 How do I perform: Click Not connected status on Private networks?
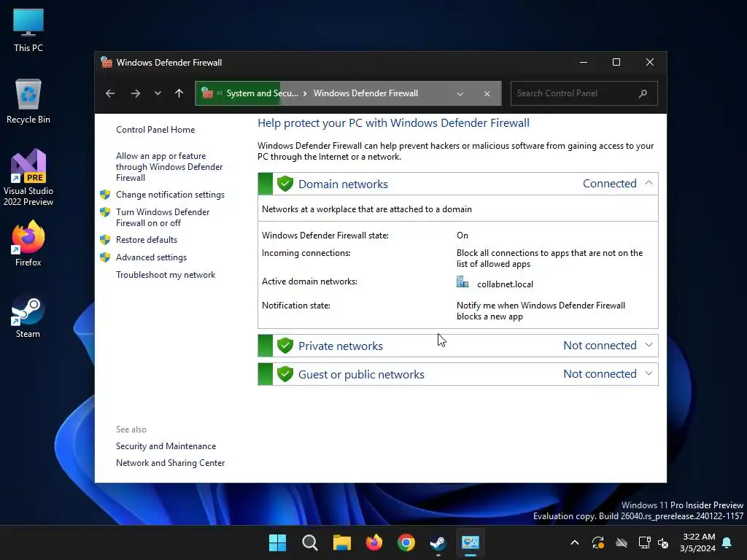click(x=600, y=346)
